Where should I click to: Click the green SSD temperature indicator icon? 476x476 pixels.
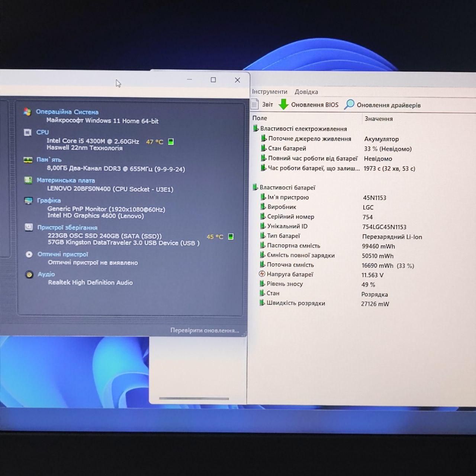[x=231, y=237]
